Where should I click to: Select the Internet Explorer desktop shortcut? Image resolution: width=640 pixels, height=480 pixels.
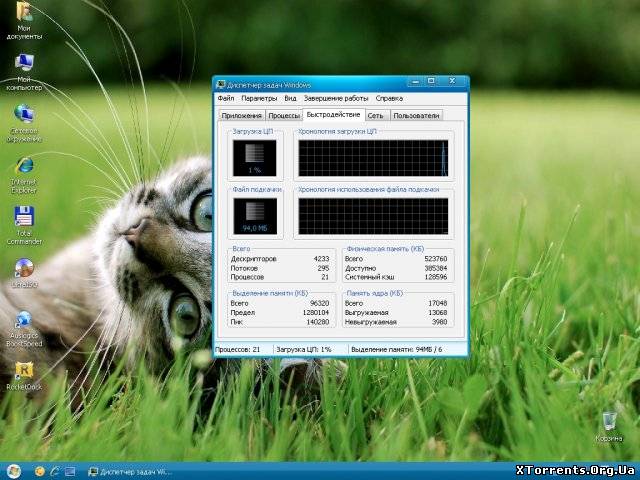[24, 166]
